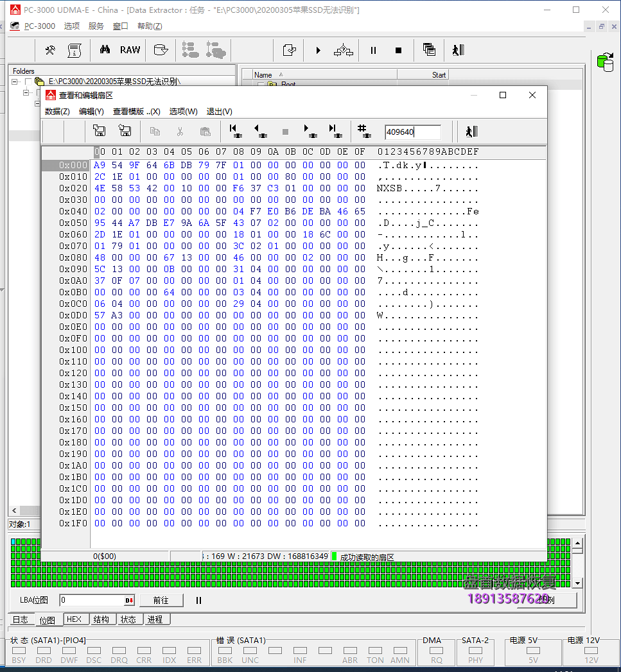Screen dimensions: 621x672
Task: Jump to last sector arrow icon
Action: tap(335, 131)
